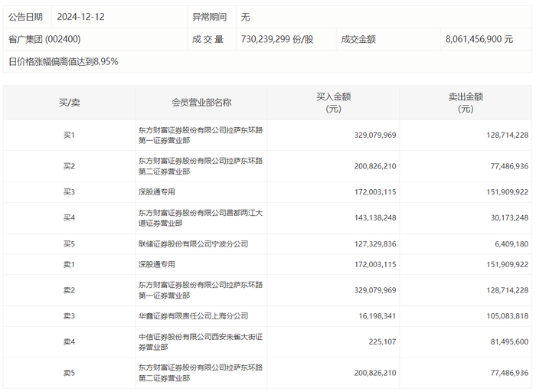Select the 买2 sell amount 77,486,936

coord(509,166)
